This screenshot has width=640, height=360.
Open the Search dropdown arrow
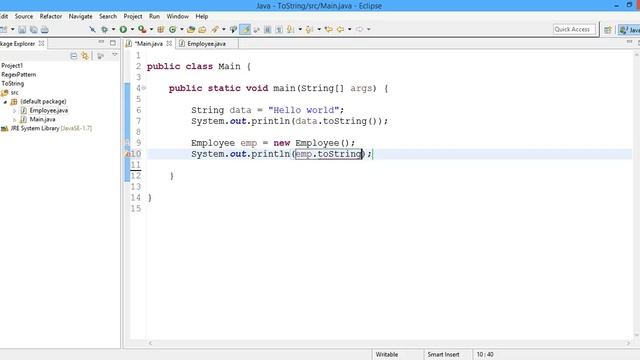pos(223,29)
